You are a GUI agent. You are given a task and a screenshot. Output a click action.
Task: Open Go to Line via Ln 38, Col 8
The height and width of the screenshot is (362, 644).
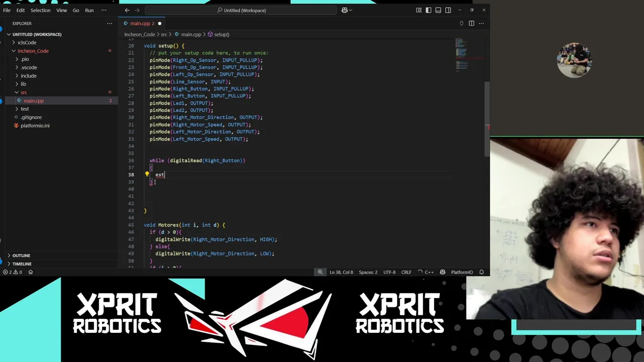(341, 272)
